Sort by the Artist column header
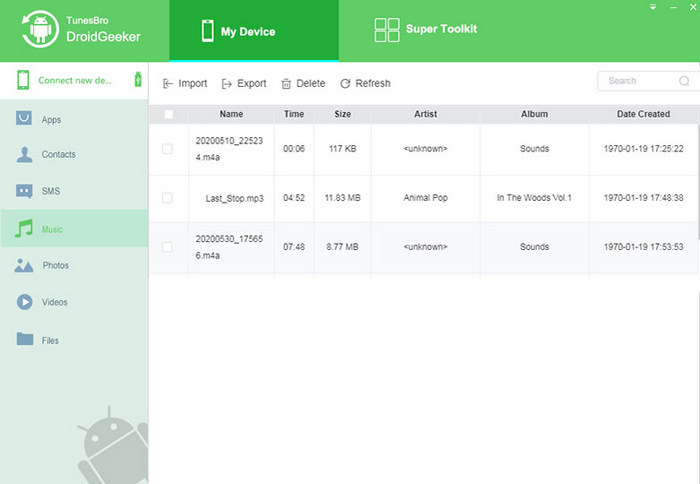This screenshot has width=700, height=484. click(x=425, y=114)
